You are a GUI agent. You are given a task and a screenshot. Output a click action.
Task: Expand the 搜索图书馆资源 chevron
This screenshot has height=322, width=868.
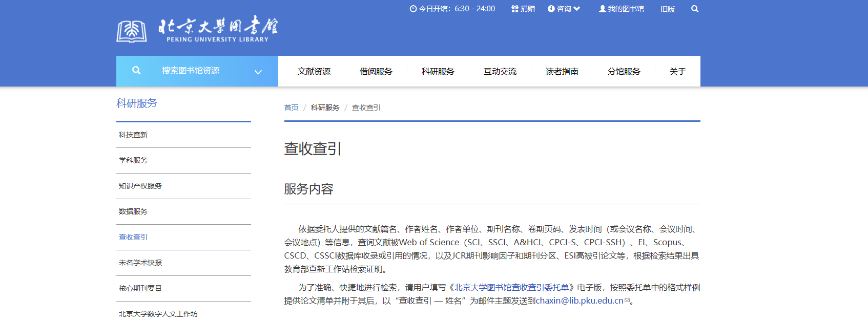tap(258, 72)
